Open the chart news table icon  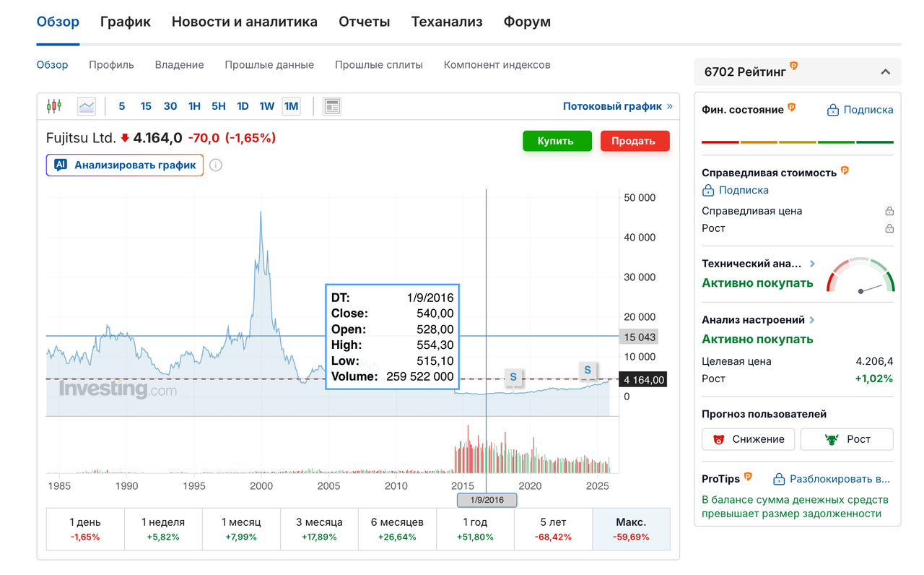(332, 106)
